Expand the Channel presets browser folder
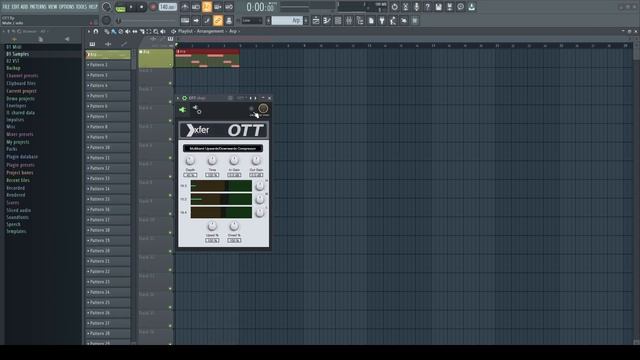This screenshot has width=640, height=360. pyautogui.click(x=22, y=76)
